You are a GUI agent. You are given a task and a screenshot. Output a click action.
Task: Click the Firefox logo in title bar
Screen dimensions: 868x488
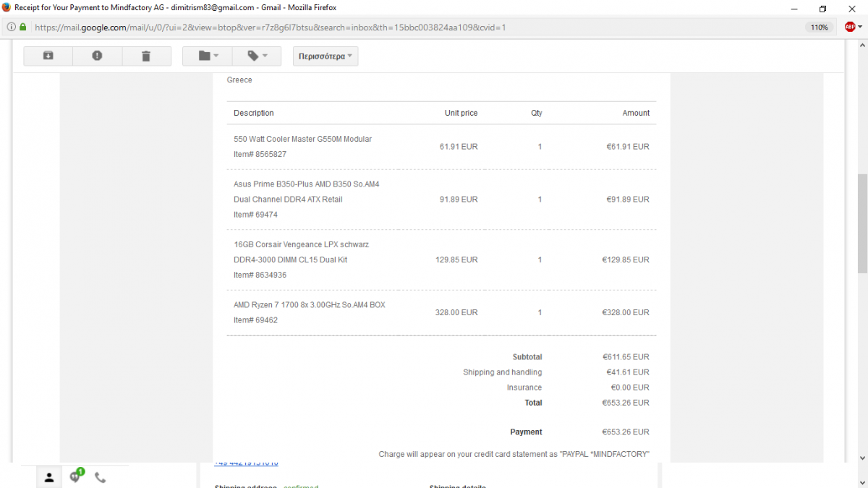tap(7, 7)
